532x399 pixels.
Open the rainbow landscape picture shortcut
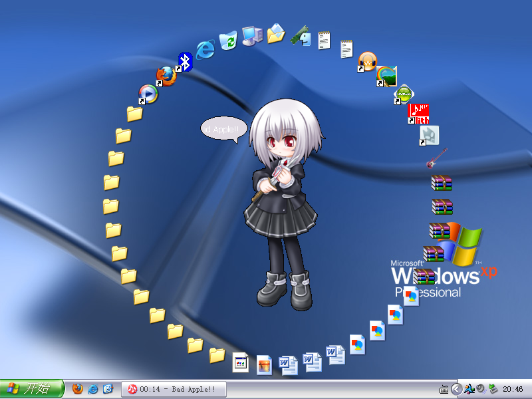pyautogui.click(x=386, y=76)
